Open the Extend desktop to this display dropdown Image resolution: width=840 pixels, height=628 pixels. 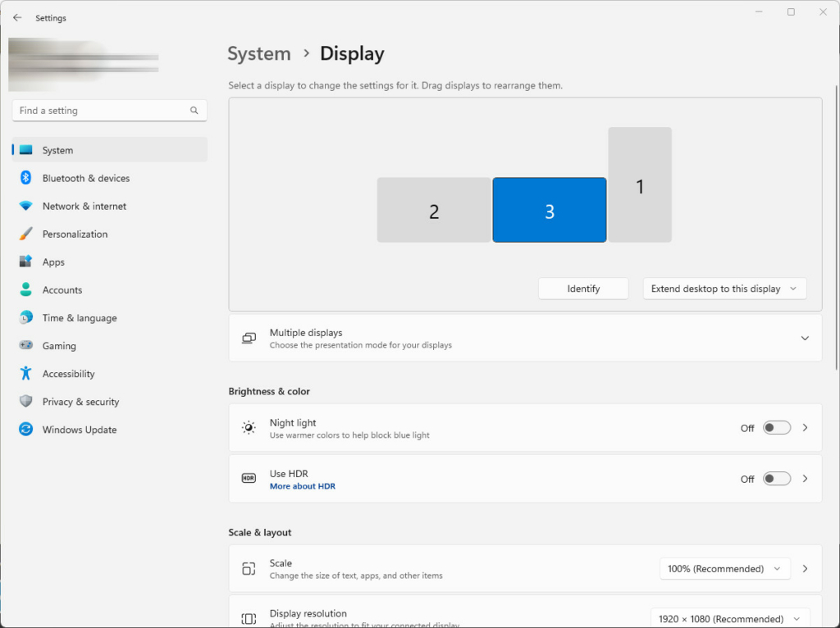click(724, 289)
